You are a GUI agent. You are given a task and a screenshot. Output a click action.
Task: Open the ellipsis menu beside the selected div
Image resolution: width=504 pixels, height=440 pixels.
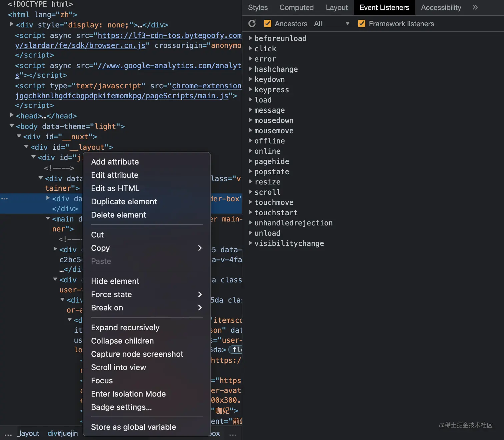pos(4,199)
